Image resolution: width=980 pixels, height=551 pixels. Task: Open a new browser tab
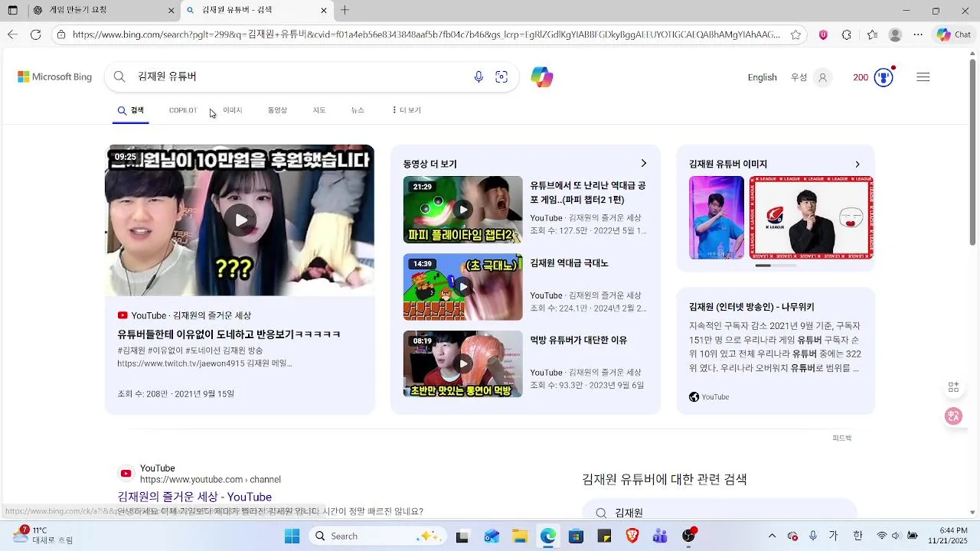point(345,10)
